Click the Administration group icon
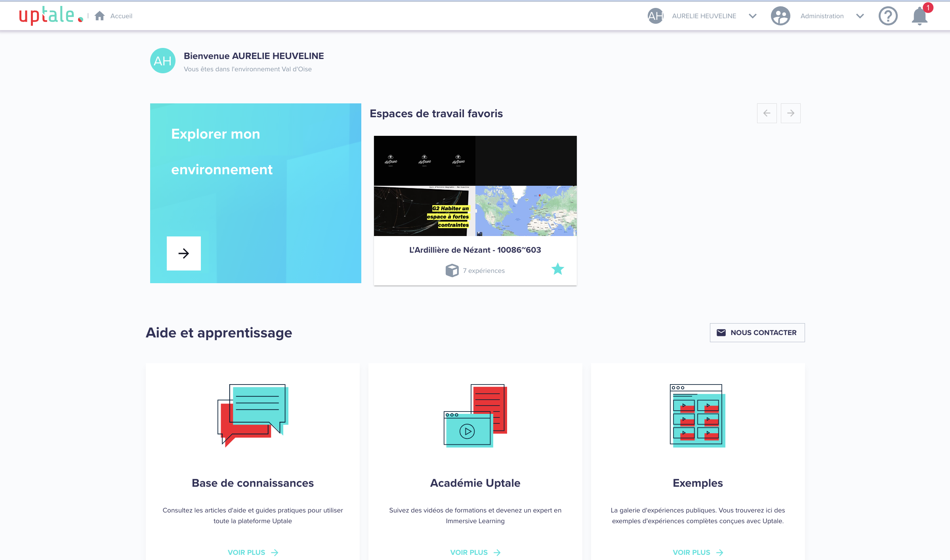 click(x=780, y=16)
